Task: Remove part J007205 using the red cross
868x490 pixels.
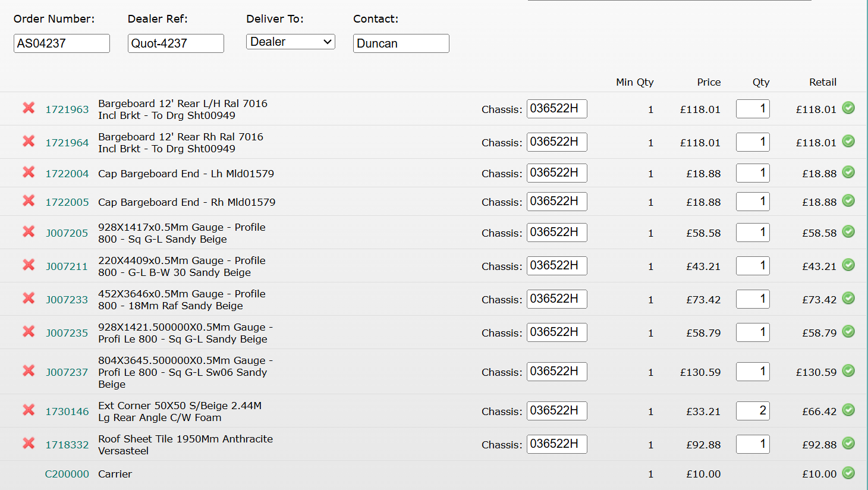Action: (x=29, y=232)
